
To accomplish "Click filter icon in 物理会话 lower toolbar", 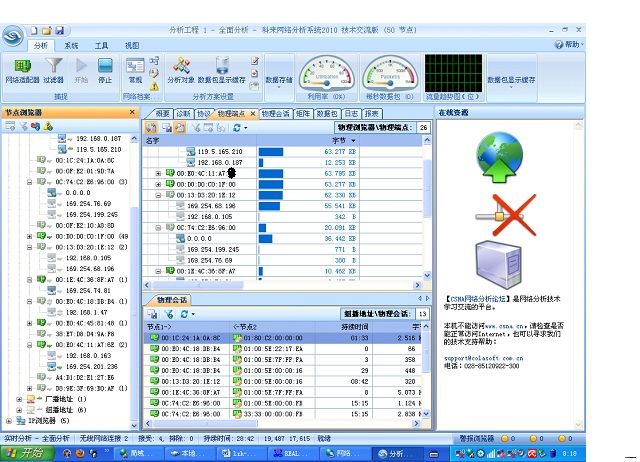I will click(x=169, y=314).
